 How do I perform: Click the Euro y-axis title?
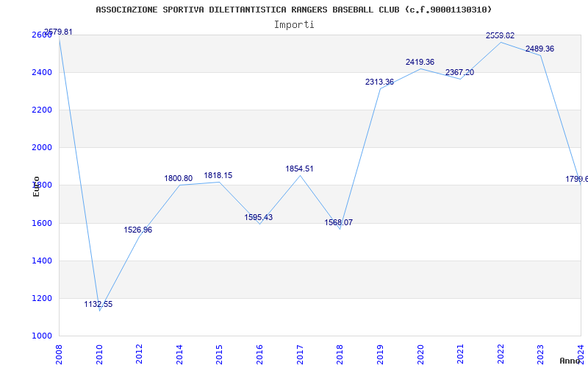pyautogui.click(x=36, y=187)
